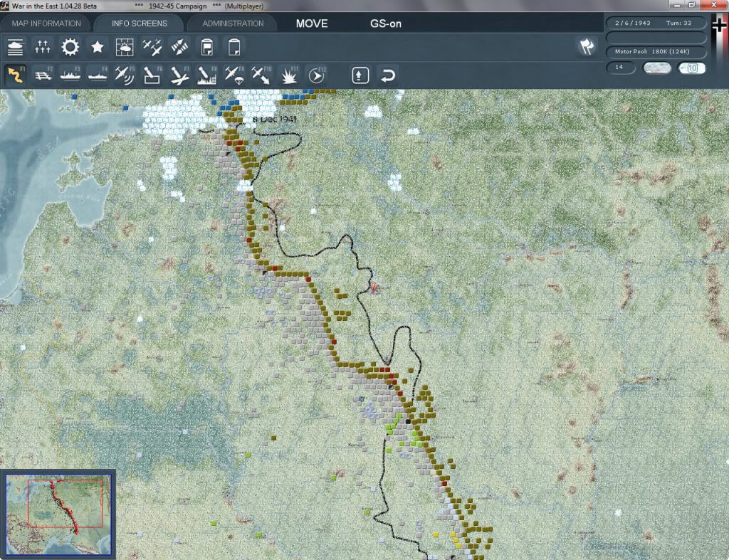Open the Map Information tab

(46, 23)
